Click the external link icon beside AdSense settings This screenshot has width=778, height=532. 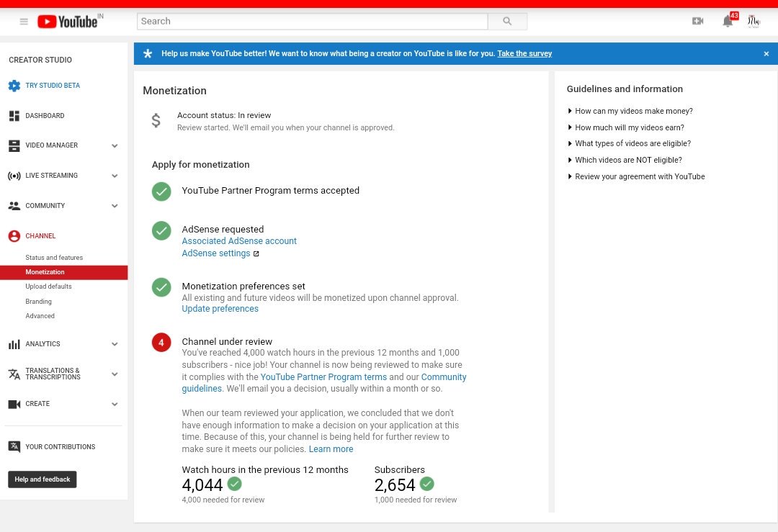click(256, 254)
